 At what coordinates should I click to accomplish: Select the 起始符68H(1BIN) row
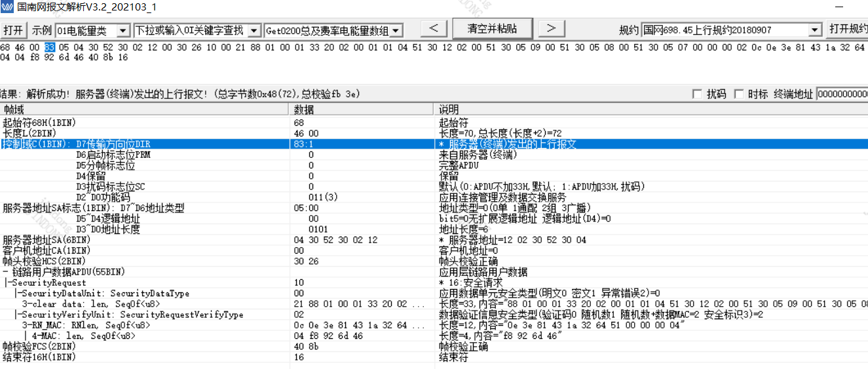434,123
